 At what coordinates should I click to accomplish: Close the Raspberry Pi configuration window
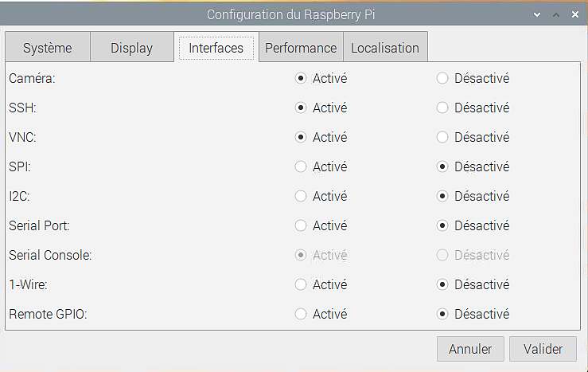[575, 14]
